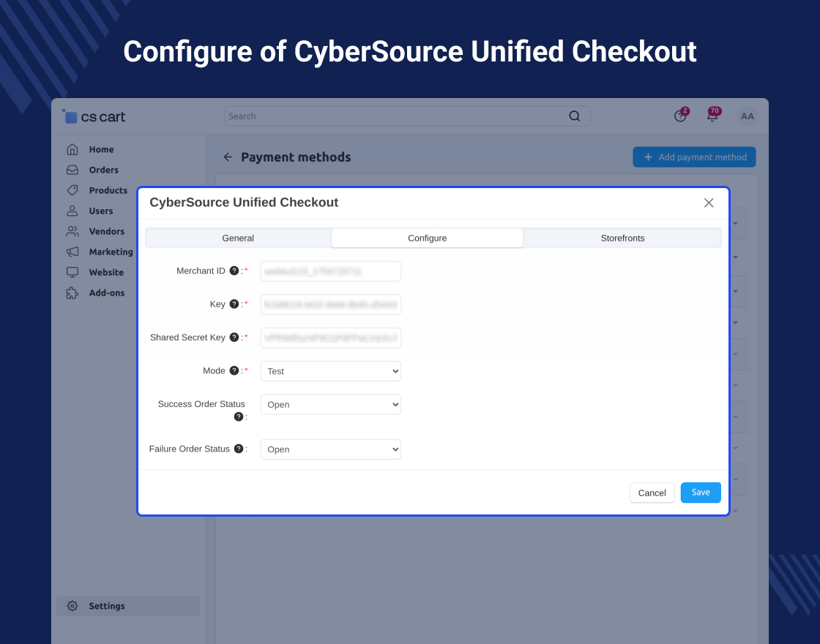Close the CyberSource Unified Checkout dialog
The width and height of the screenshot is (820, 644).
coord(709,203)
